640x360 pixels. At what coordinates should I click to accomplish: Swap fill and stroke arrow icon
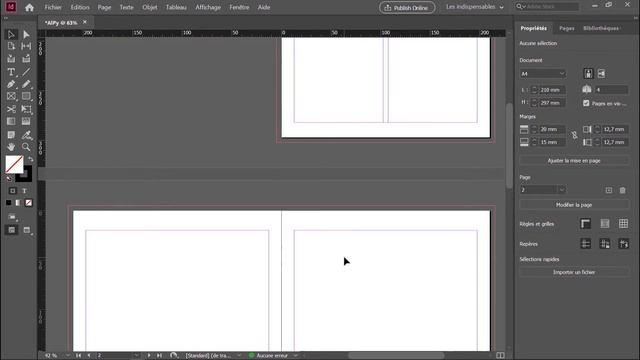(31, 159)
